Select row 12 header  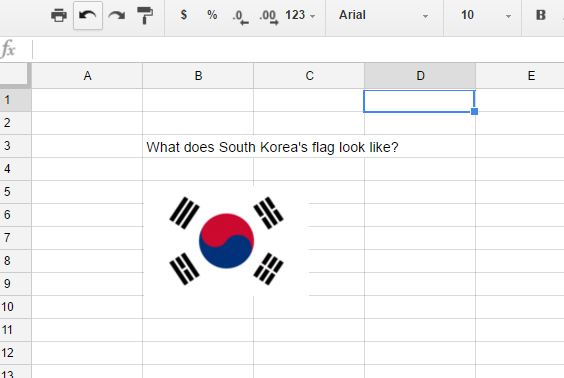[15, 353]
